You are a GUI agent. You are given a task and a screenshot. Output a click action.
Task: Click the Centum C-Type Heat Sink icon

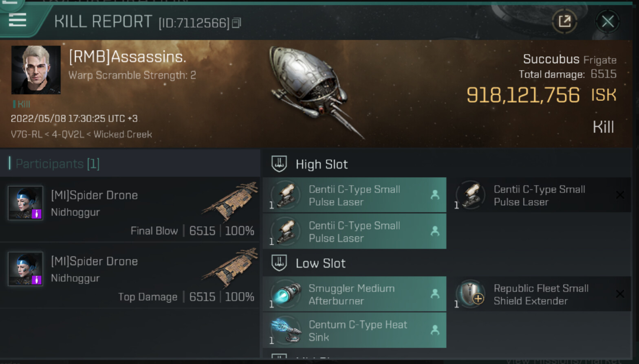286,330
